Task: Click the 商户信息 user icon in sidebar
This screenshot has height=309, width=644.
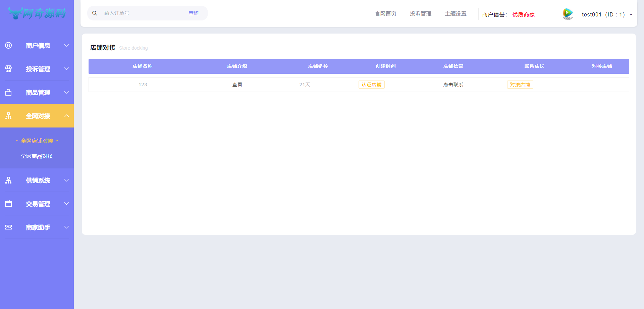Action: [x=8, y=45]
